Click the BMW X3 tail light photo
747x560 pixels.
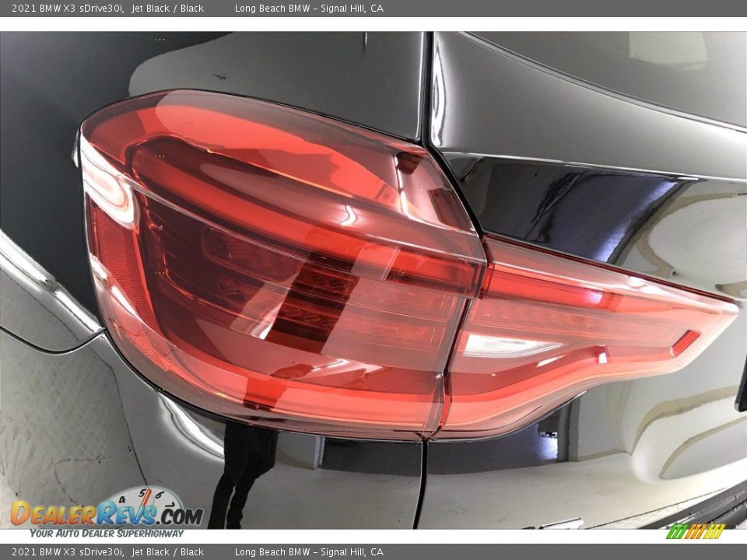(373, 280)
